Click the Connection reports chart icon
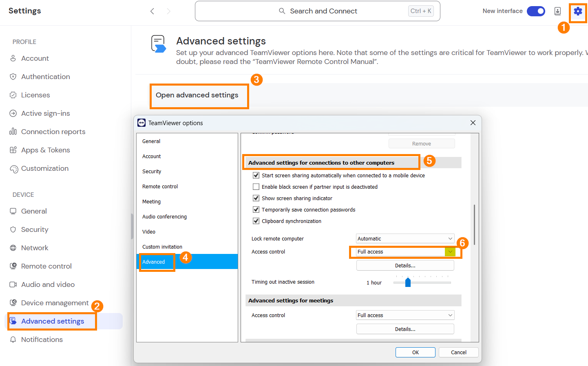The image size is (588, 366). pyautogui.click(x=13, y=131)
